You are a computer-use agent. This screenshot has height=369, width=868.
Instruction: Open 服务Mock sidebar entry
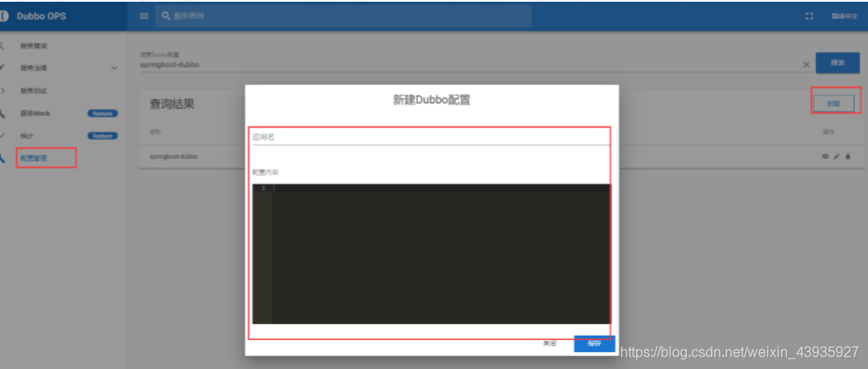[35, 113]
